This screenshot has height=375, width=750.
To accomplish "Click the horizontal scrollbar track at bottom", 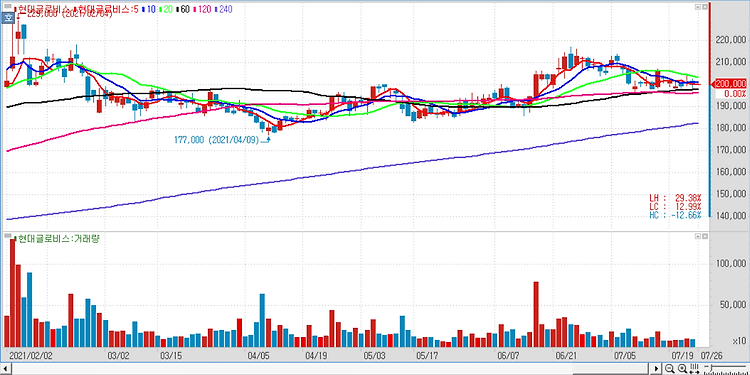I will [x=330, y=369].
